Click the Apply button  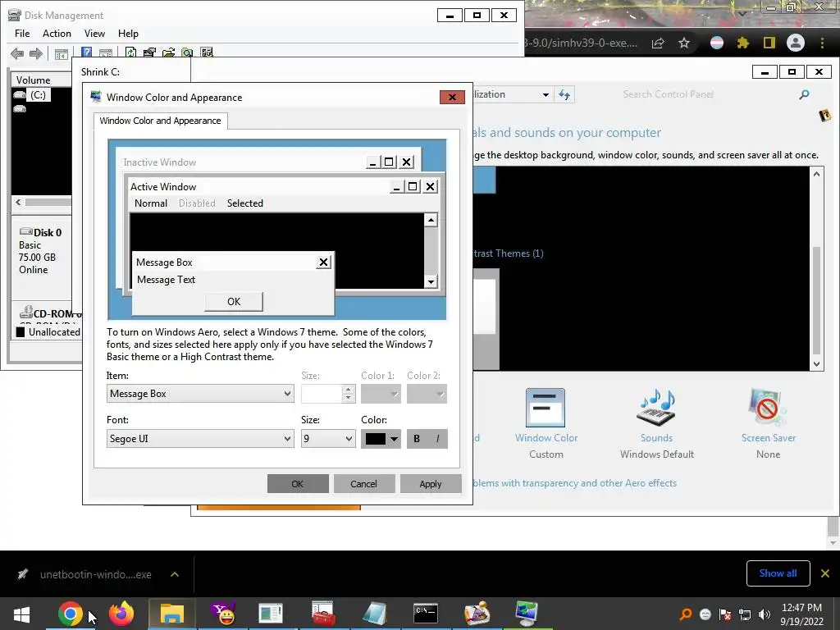click(x=430, y=484)
